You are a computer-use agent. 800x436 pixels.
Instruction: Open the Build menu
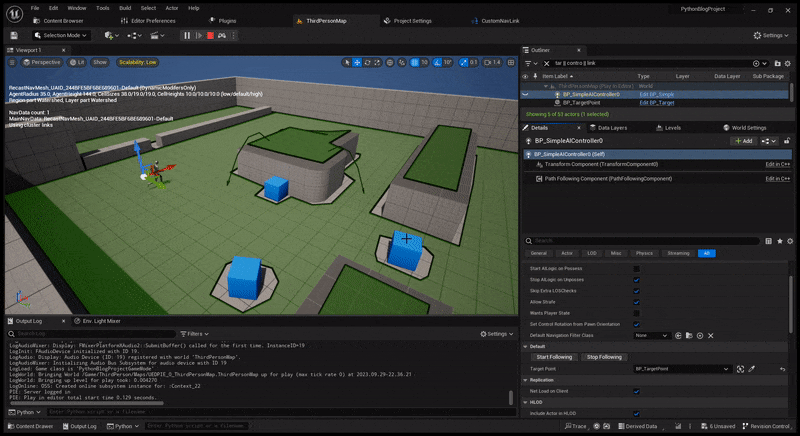pos(125,8)
